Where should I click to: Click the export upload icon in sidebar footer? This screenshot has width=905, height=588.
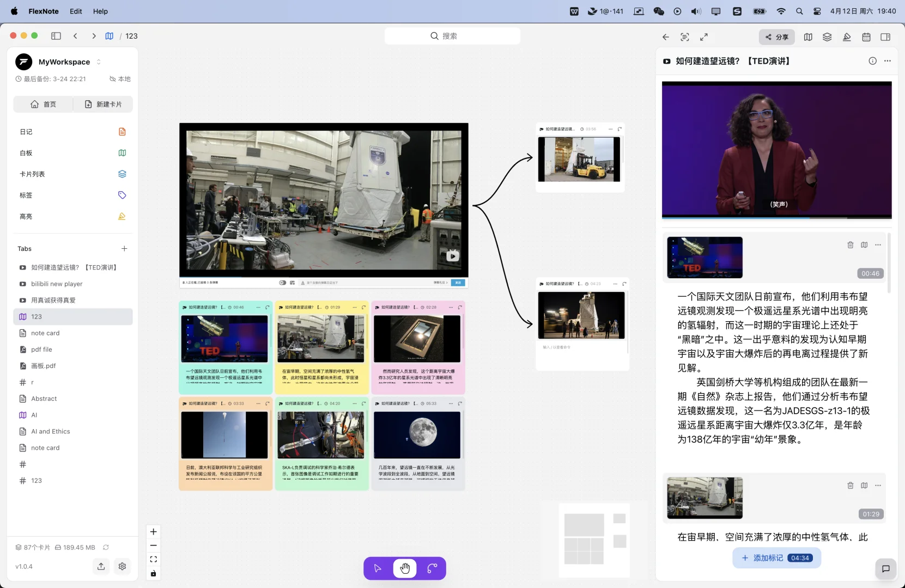click(x=101, y=566)
